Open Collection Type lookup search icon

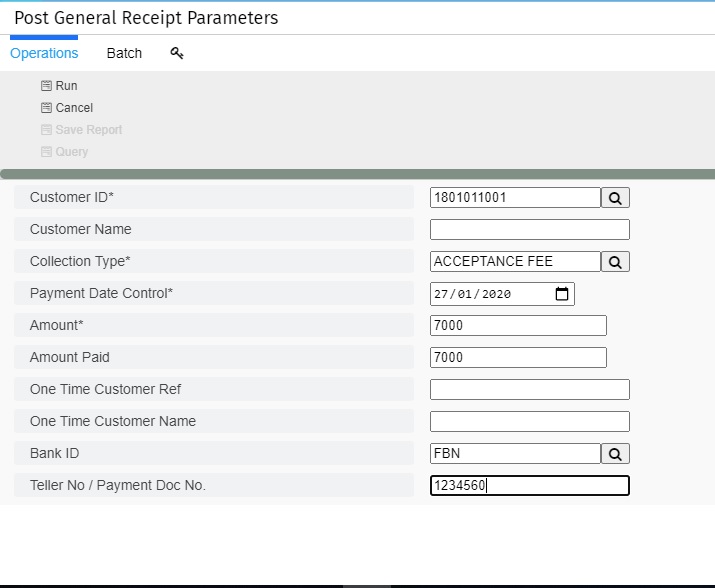[x=615, y=261]
